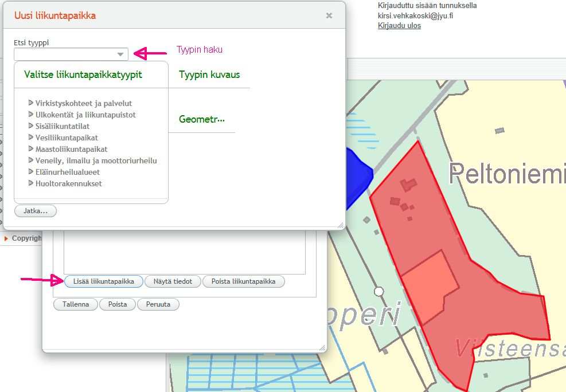Click the Tallenna button
Viewport: 566px width, 392px height.
pos(76,304)
